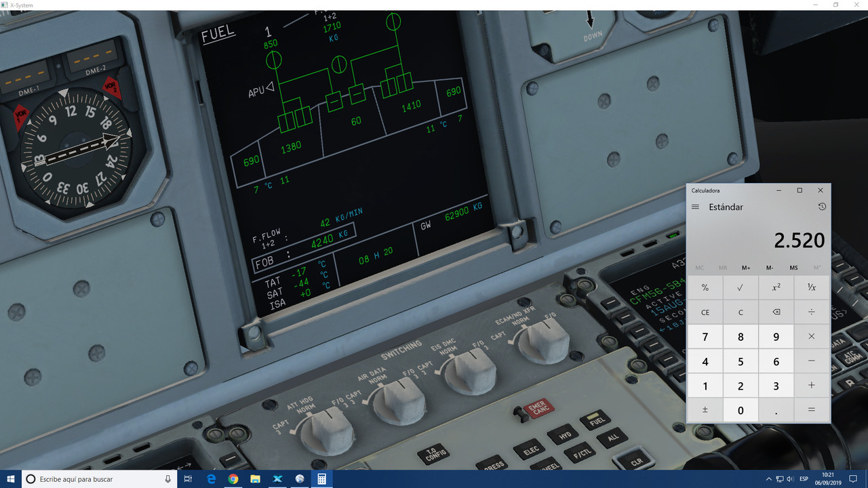Open the calculator navigation hamburger menu

point(695,207)
